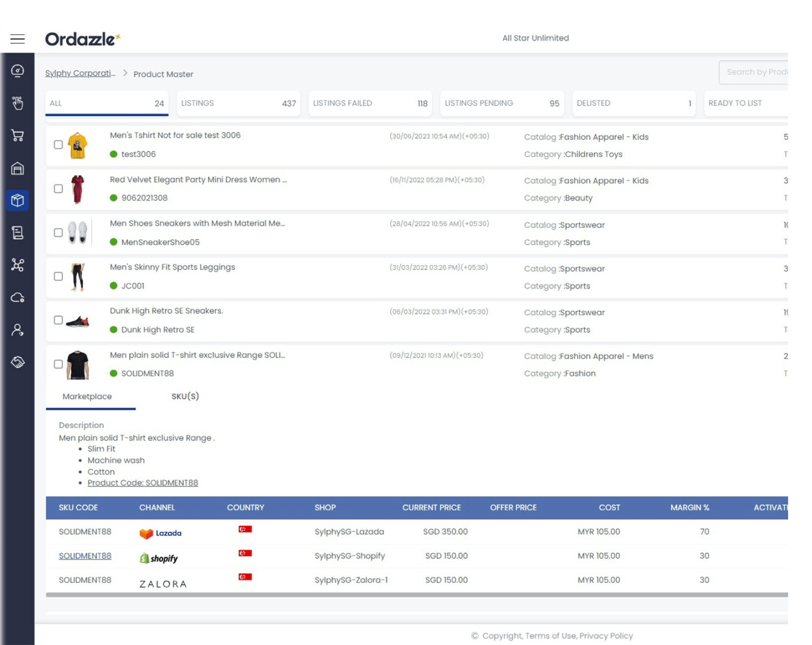Open the Product Code: SOLIDMENT88 link
Image resolution: width=812 pixels, height=645 pixels.
pos(142,483)
